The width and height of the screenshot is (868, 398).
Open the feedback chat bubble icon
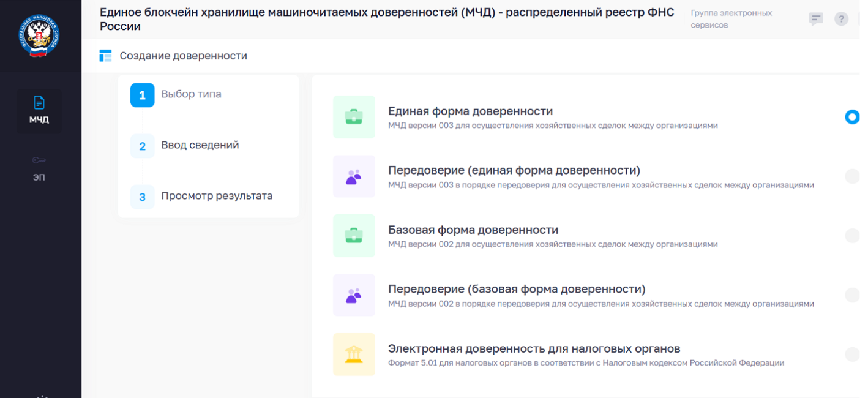point(815,20)
